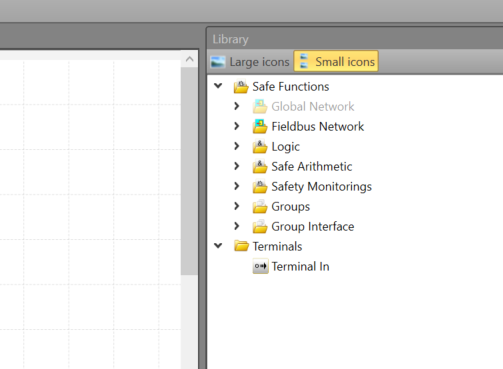Expand the Fieldbus Network node
The width and height of the screenshot is (503, 369).
[237, 126]
